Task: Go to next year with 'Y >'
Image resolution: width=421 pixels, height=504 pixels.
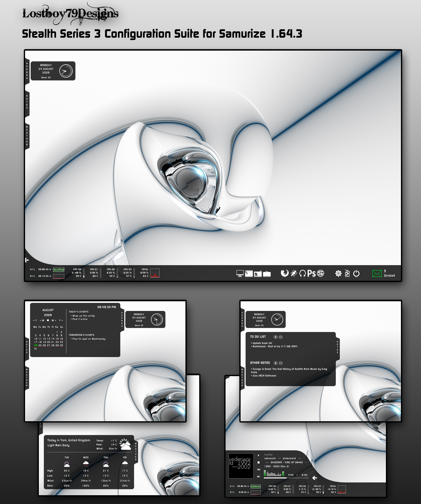Action: [61, 320]
